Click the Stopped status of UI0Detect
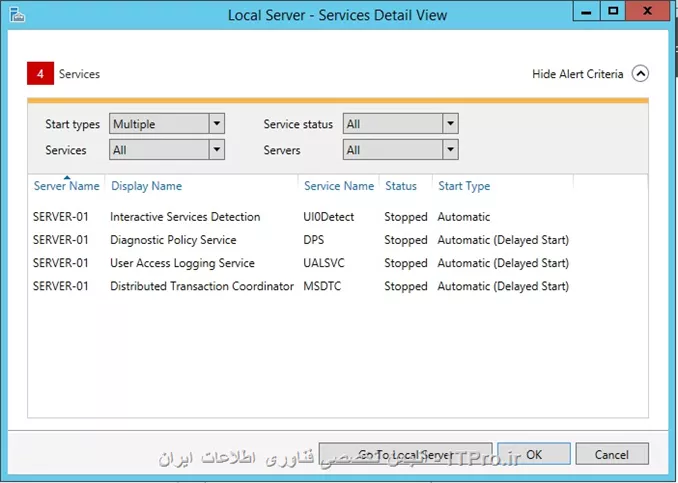 tap(406, 217)
